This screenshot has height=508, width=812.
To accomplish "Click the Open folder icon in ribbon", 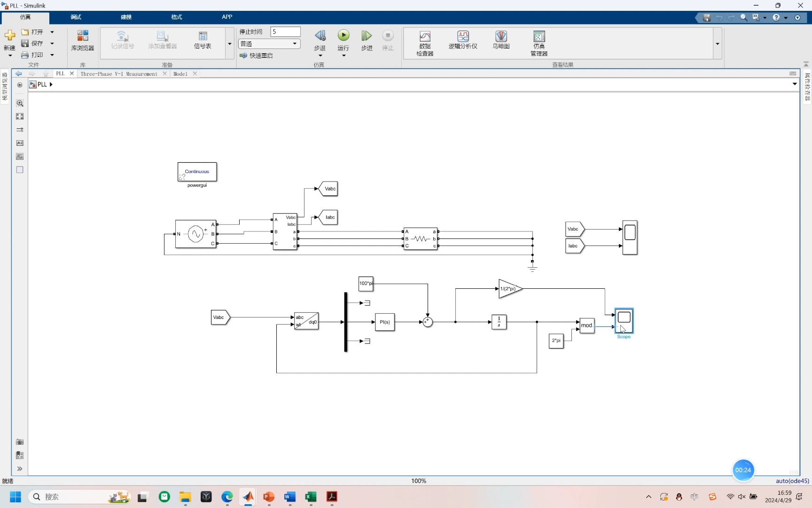I will pyautogui.click(x=25, y=32).
